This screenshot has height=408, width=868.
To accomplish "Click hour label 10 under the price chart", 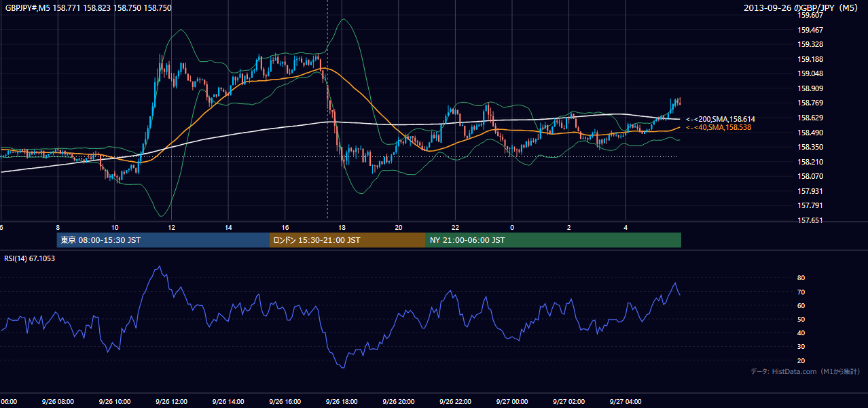I will point(115,228).
